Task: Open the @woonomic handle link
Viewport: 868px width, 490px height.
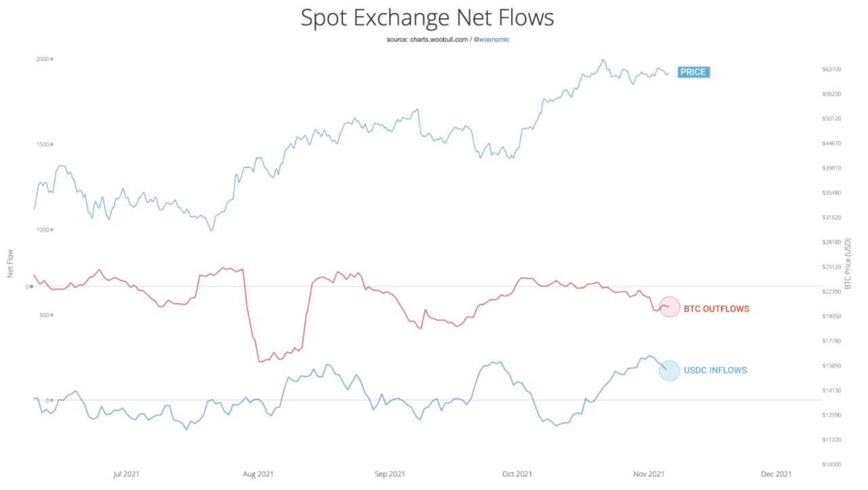Action: tap(491, 40)
